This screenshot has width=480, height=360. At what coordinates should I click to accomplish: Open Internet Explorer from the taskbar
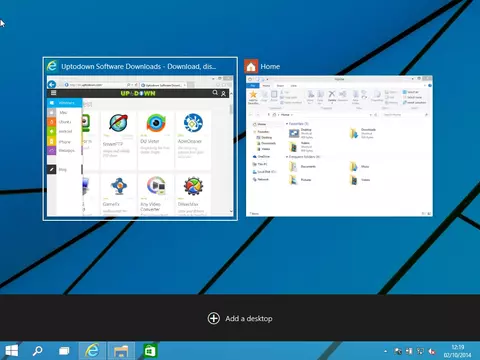92,351
